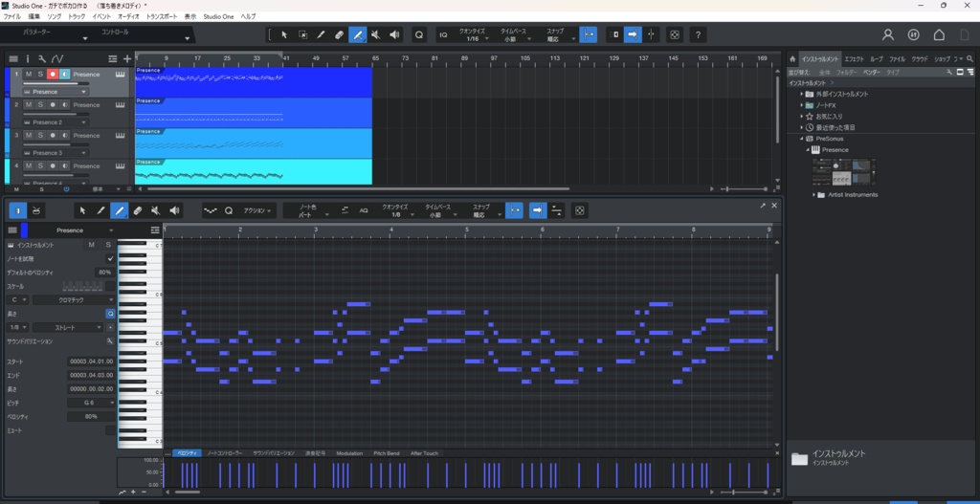Switch to ノートコントローラー lane tab
The width and height of the screenshot is (980, 504).
[224, 453]
